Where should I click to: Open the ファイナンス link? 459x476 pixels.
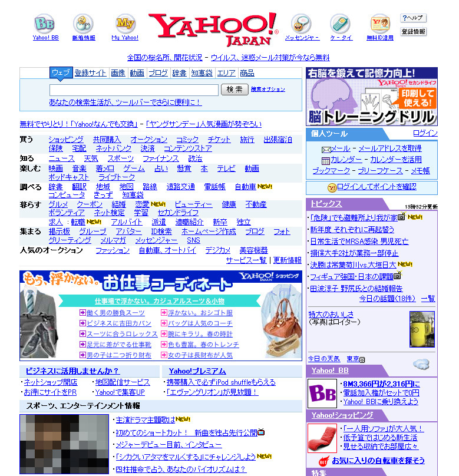[161, 159]
